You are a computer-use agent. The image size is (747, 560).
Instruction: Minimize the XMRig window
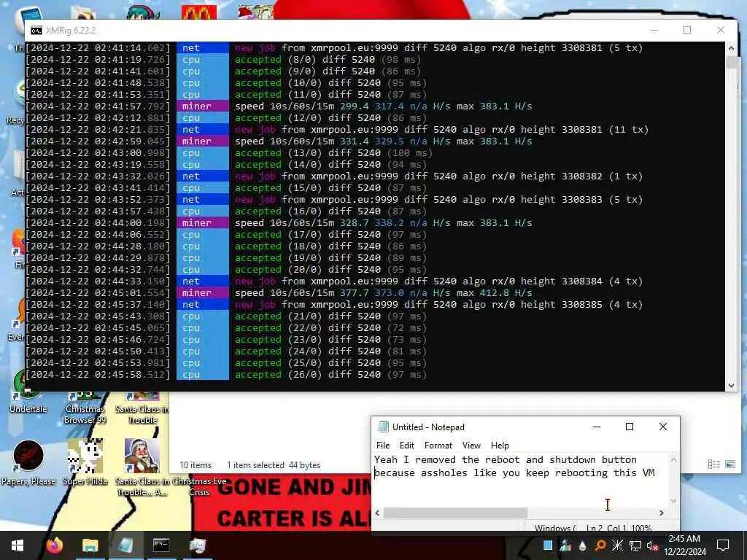[x=654, y=30]
